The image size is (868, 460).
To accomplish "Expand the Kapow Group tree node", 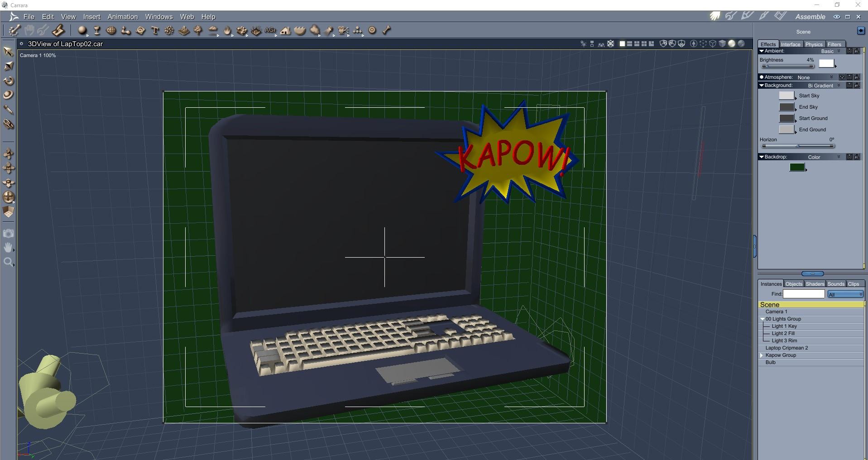I will click(x=762, y=355).
